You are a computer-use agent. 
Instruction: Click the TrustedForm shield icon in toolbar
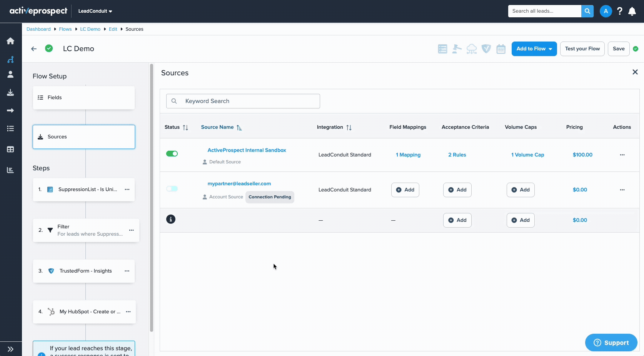[486, 49]
